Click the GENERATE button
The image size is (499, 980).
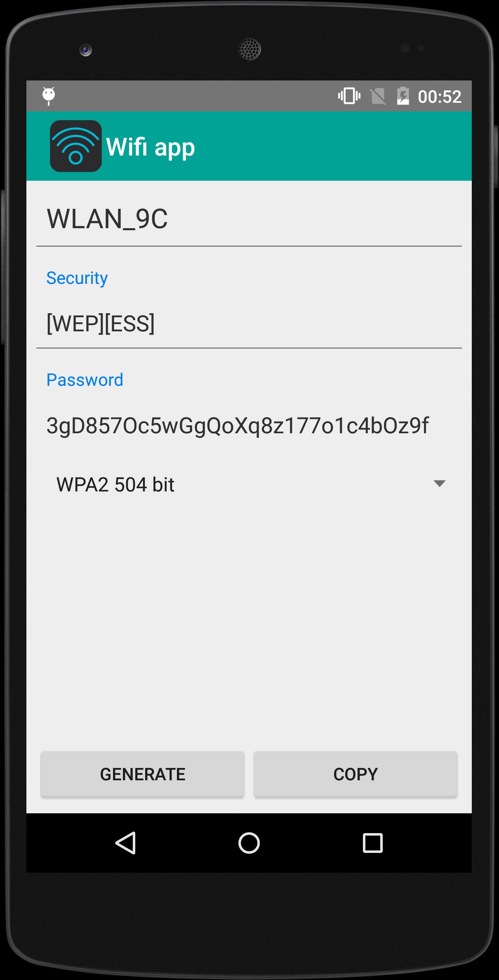(x=143, y=774)
